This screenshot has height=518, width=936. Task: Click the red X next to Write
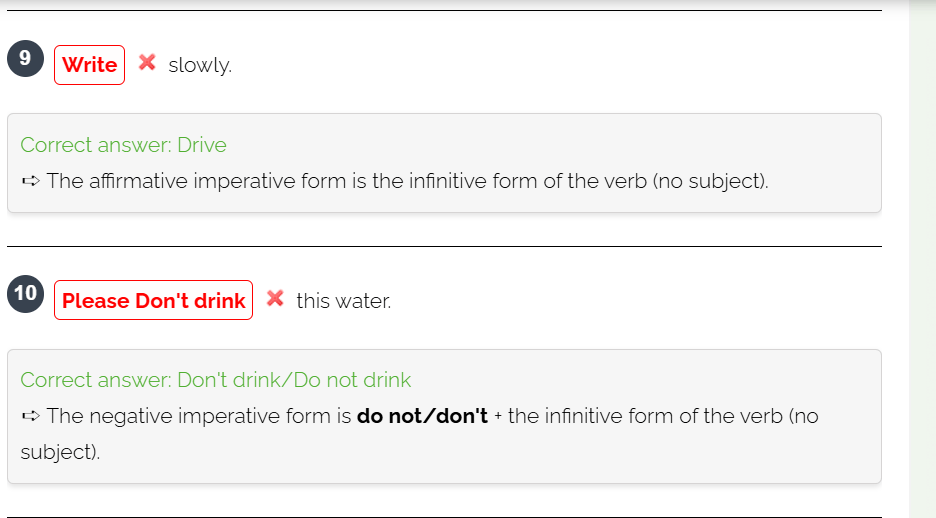point(147,62)
